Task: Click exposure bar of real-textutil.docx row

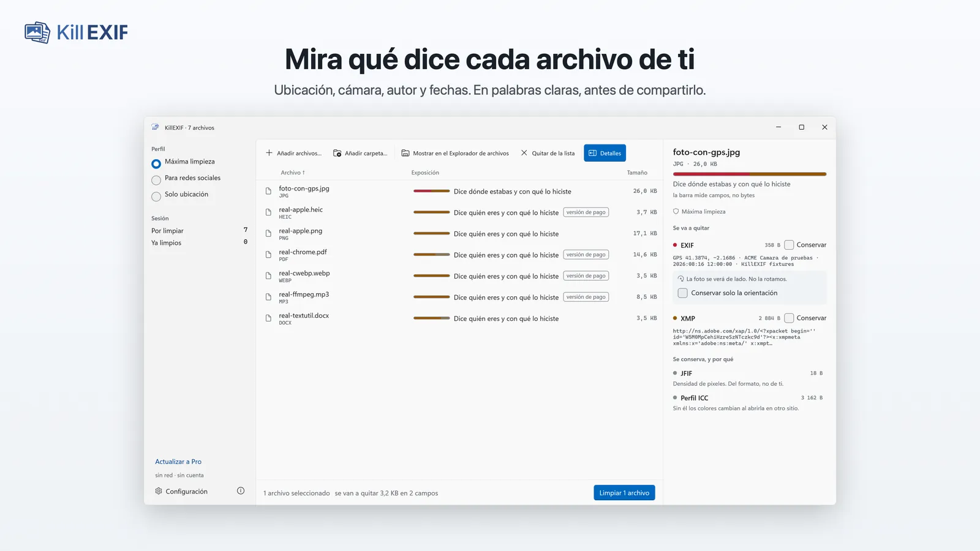Action: [431, 318]
